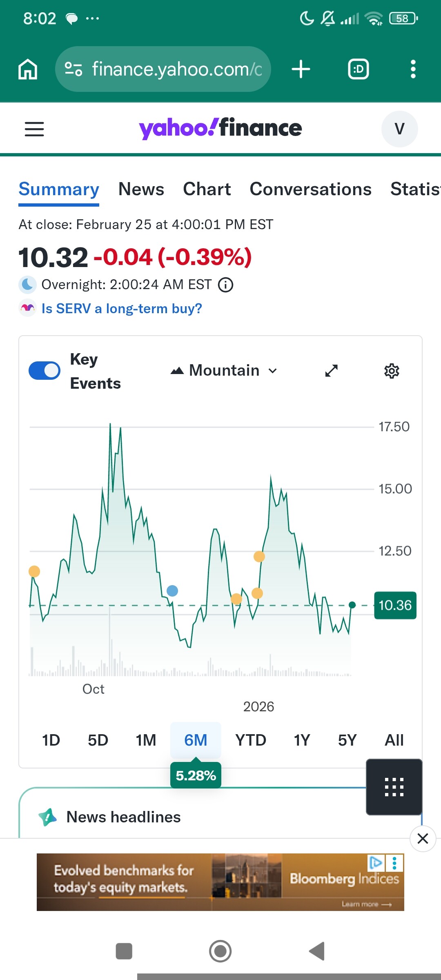The image size is (441, 980).
Task: Open the hamburger navigation menu
Action: click(x=34, y=129)
